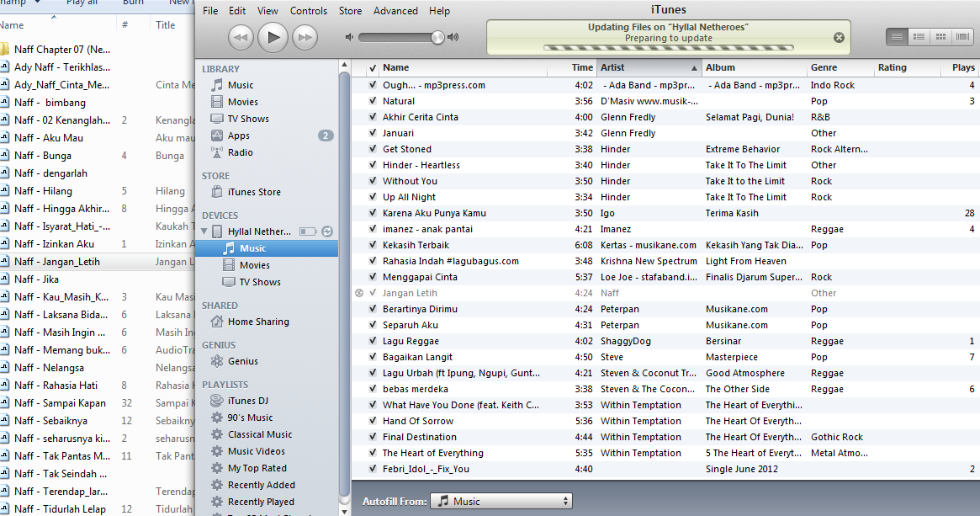Open Movies in the Library section
Screen dimensions: 980x516
(242, 102)
